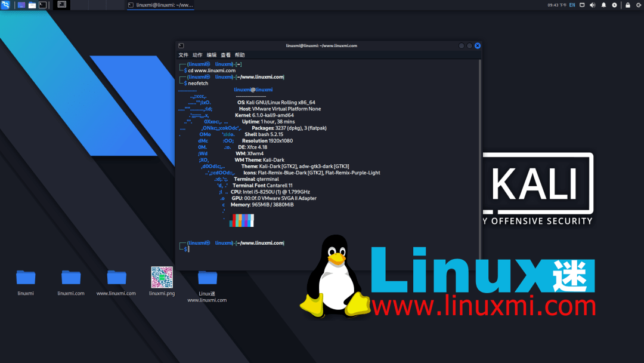The height and width of the screenshot is (363, 644).
Task: Click the logout icon at the top-right corner
Action: click(639, 5)
